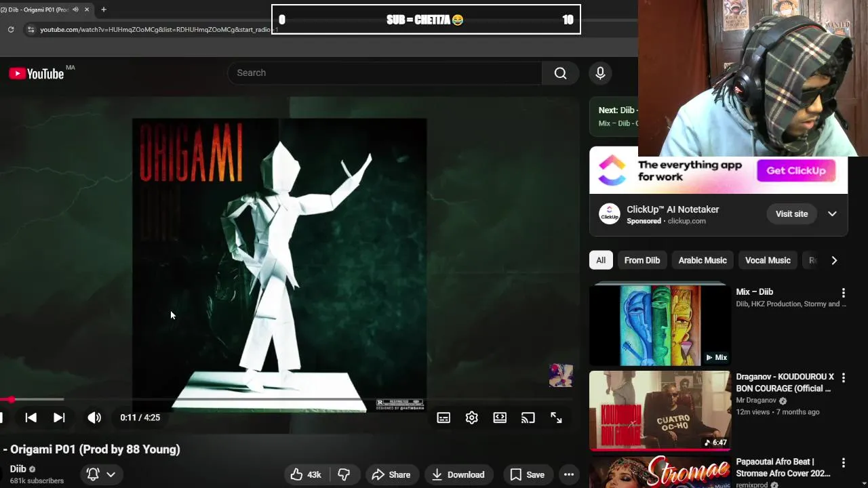
Task: Click the Origami album art video area
Action: click(x=279, y=264)
